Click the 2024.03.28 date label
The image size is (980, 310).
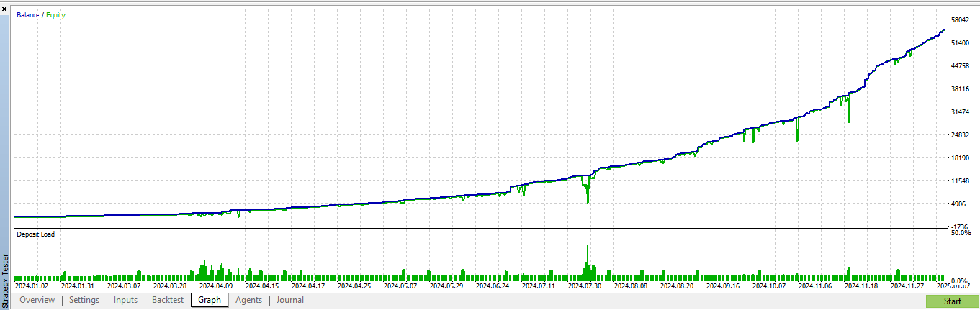coord(171,286)
